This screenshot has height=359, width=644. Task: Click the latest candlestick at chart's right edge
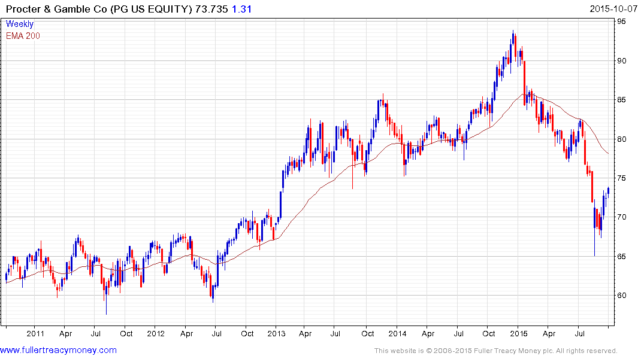(x=608, y=191)
